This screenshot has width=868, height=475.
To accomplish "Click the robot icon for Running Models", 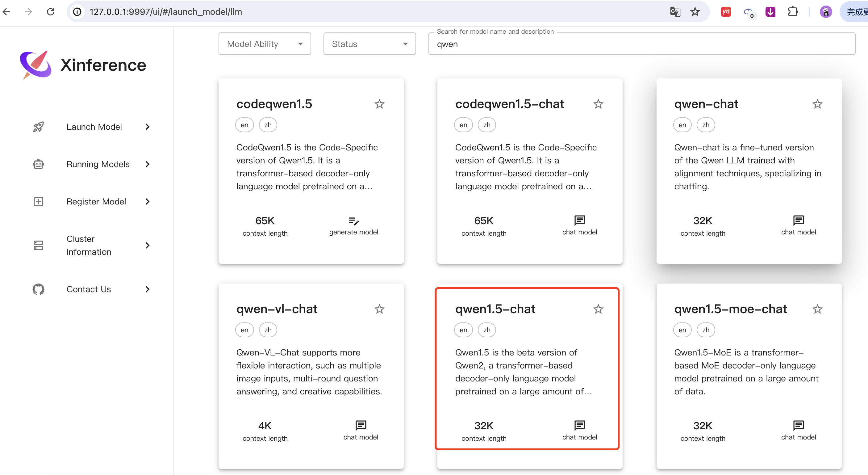I will point(38,164).
